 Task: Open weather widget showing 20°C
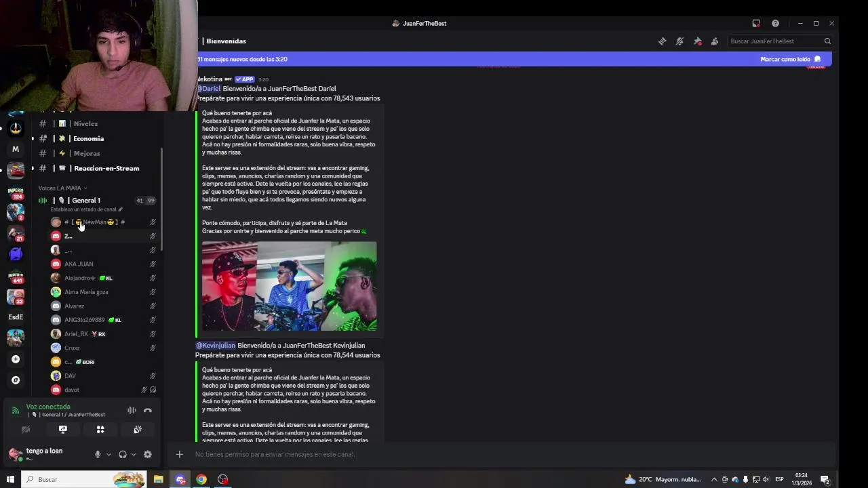[663, 479]
